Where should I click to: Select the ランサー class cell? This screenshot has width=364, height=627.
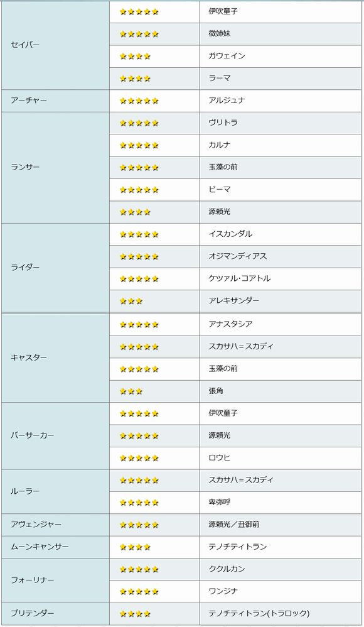(x=55, y=168)
